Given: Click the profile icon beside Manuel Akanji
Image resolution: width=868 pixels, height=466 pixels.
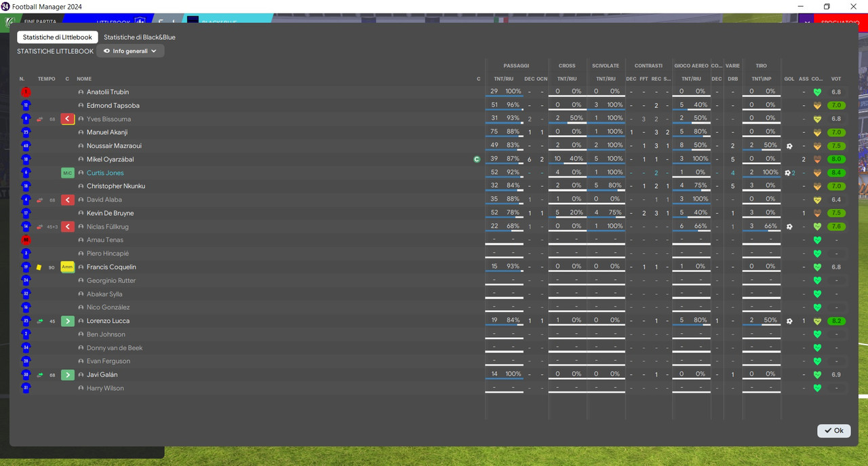Looking at the screenshot, I should point(81,133).
